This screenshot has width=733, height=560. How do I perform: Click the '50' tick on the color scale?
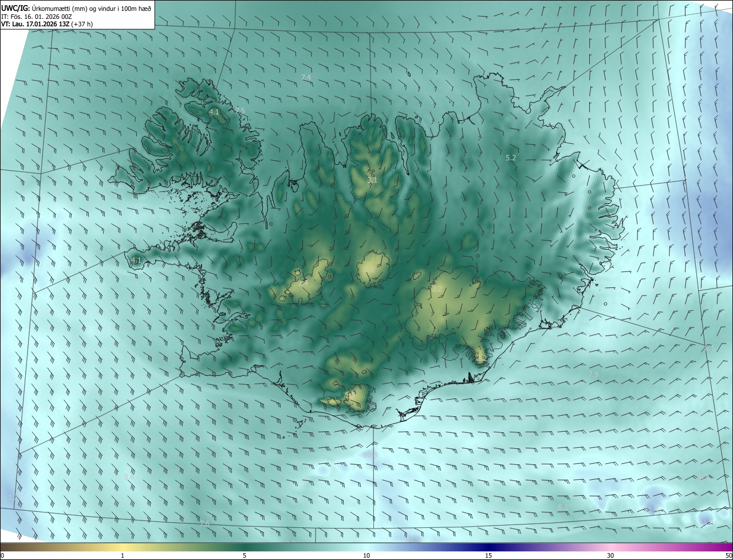point(728,555)
